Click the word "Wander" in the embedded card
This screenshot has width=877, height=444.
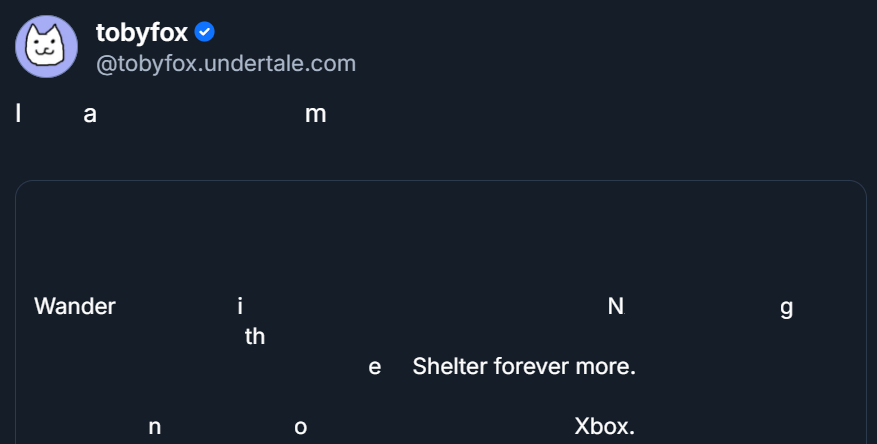(x=75, y=307)
